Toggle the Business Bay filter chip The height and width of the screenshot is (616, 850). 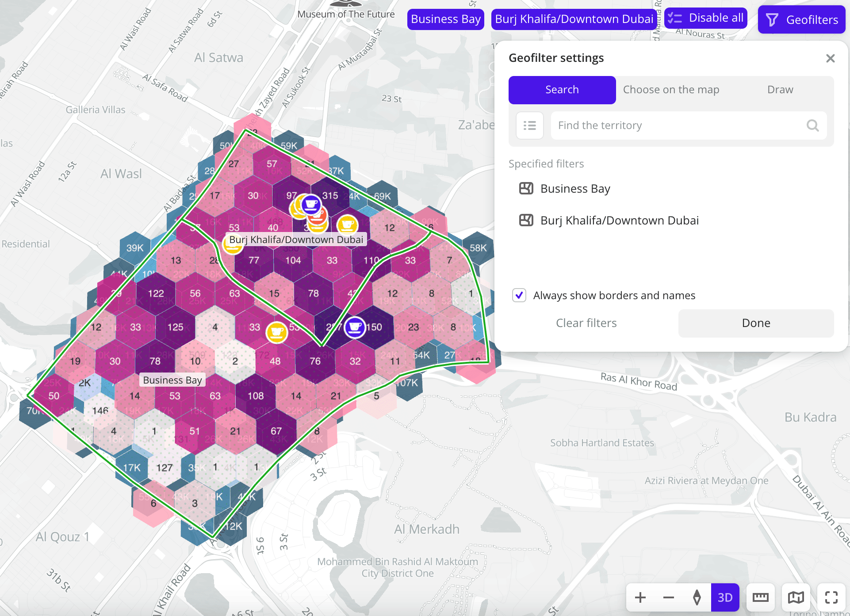pos(445,19)
